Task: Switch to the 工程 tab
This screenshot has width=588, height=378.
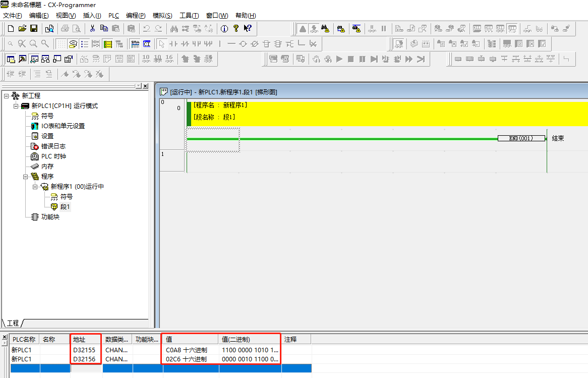Action: 13,323
